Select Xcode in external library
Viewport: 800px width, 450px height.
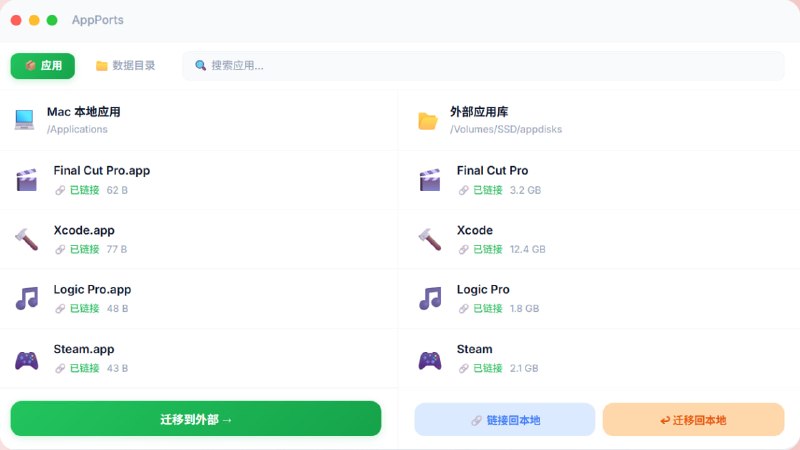tap(474, 230)
